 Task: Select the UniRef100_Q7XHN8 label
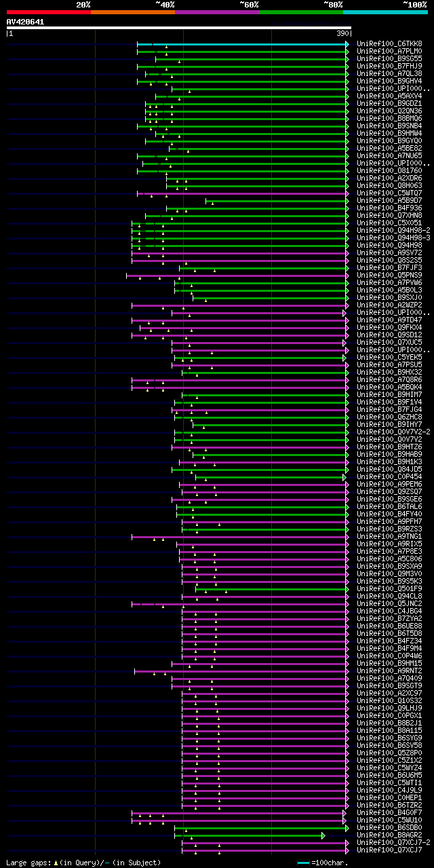[x=388, y=215]
